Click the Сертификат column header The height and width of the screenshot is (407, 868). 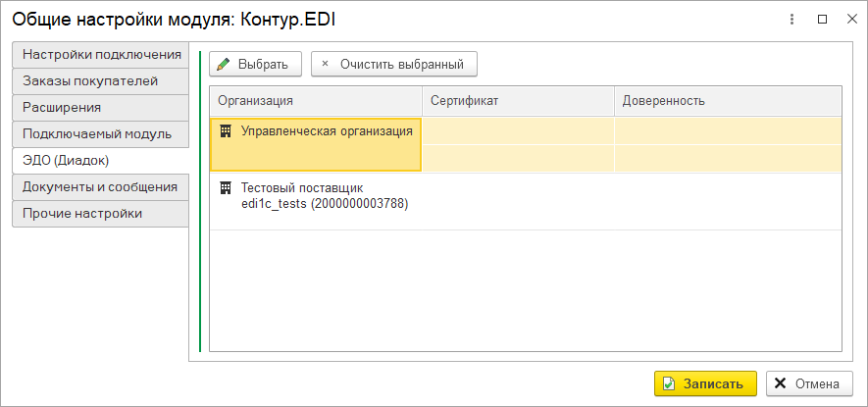click(x=518, y=101)
